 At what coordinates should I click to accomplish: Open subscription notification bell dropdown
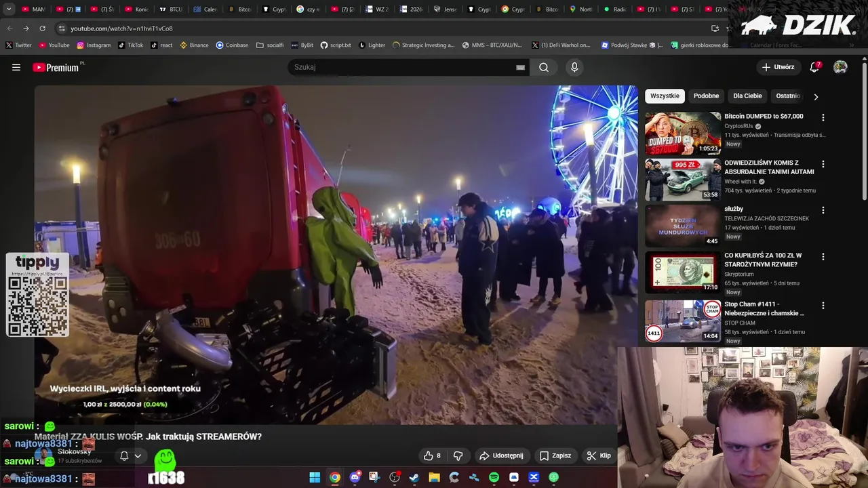pos(130,455)
